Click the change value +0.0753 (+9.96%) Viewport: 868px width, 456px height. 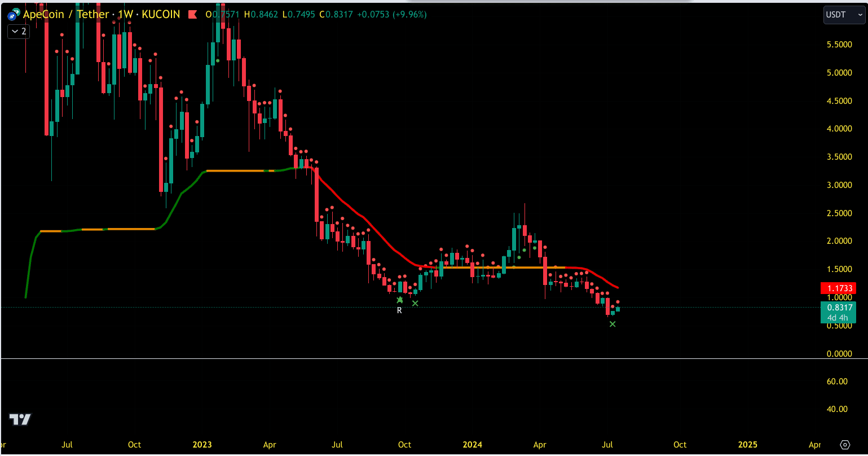391,14
